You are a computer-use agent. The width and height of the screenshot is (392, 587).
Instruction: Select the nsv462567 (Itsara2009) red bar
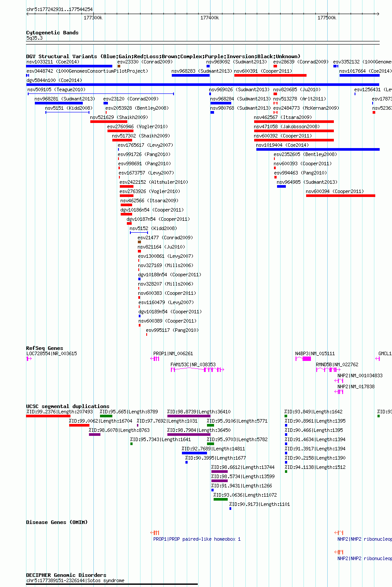point(294,122)
